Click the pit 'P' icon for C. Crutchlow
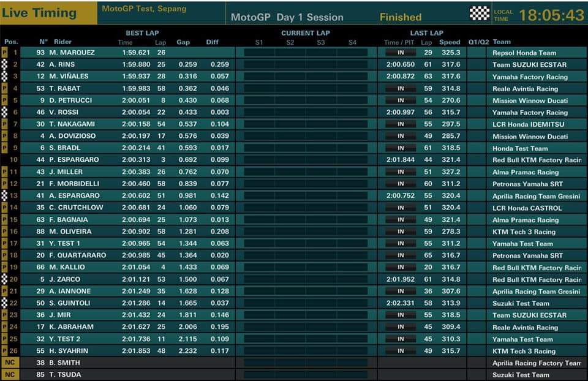 [4, 208]
